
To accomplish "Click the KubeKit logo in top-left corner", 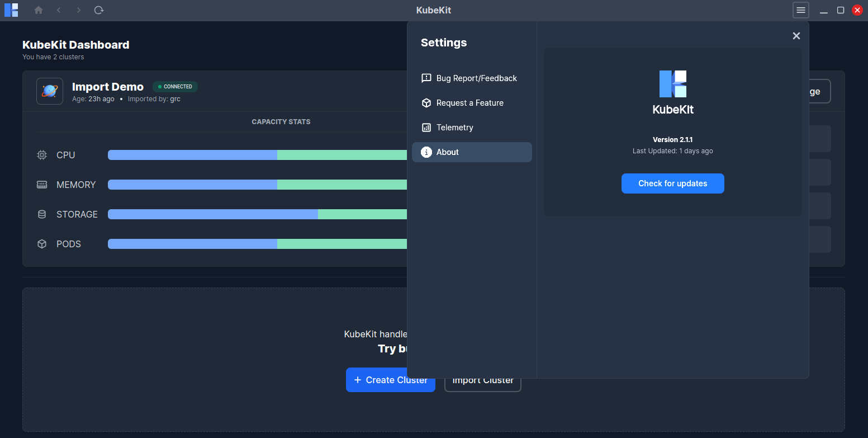I will (x=11, y=10).
